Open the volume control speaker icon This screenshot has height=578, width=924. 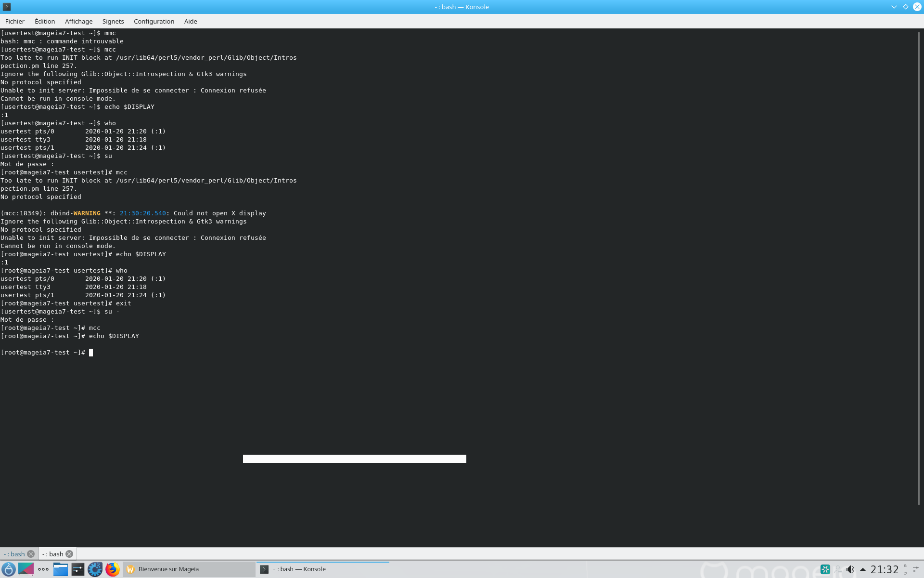(x=850, y=569)
